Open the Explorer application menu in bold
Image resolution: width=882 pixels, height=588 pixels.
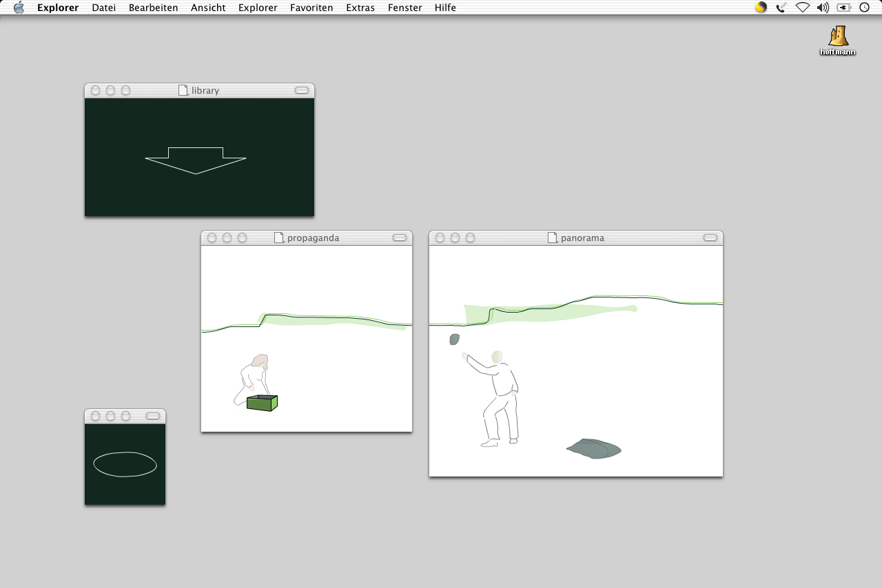[58, 8]
